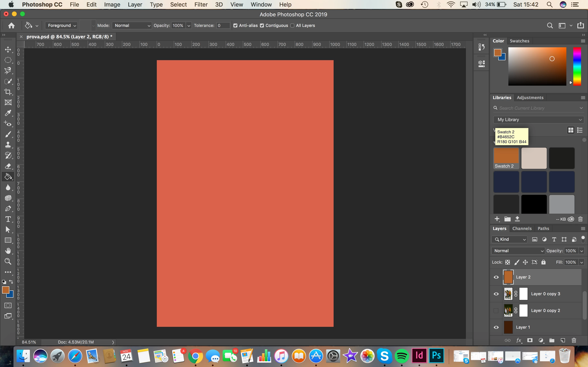
Task: Open the Filter menu
Action: pyautogui.click(x=201, y=5)
